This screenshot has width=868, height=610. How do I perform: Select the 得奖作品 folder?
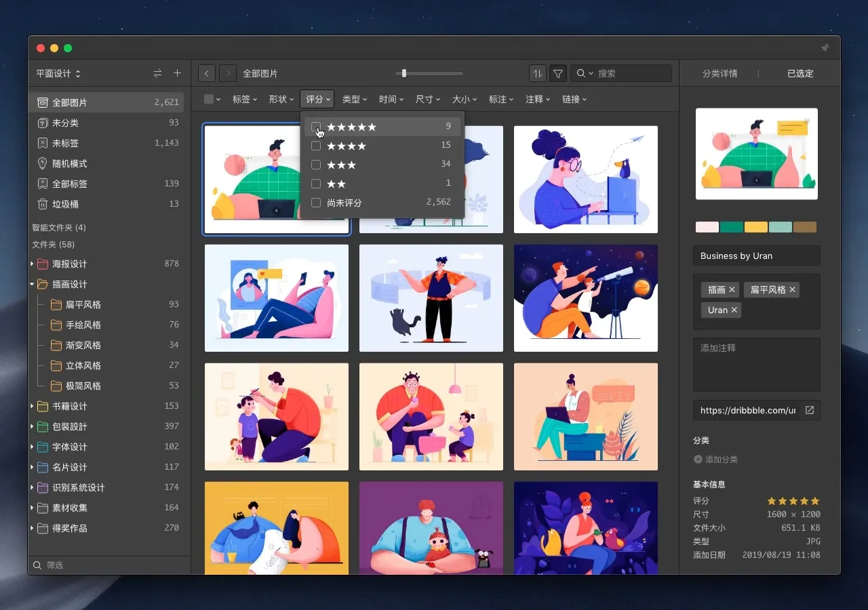[106, 528]
